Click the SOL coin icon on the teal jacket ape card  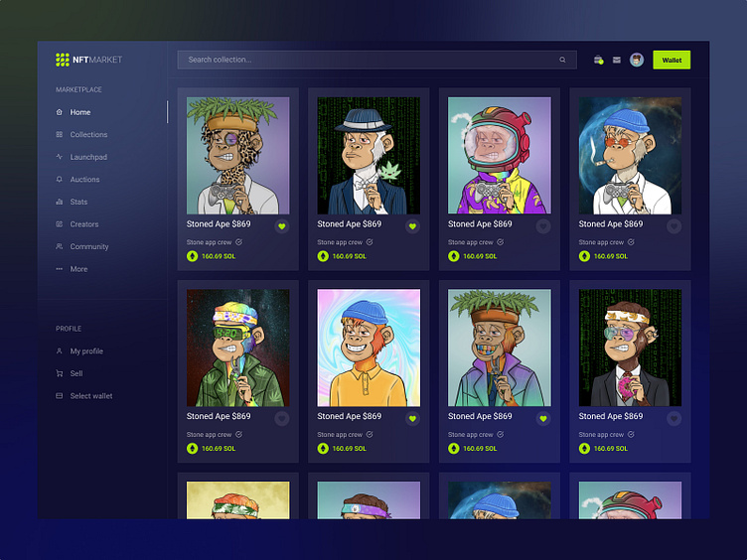454,449
